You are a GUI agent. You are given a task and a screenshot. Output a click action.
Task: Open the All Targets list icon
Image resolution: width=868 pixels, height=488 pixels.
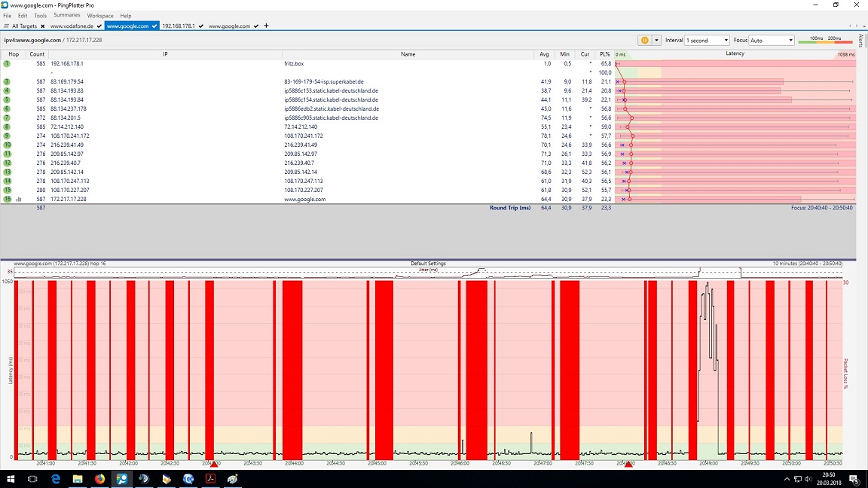(x=5, y=26)
